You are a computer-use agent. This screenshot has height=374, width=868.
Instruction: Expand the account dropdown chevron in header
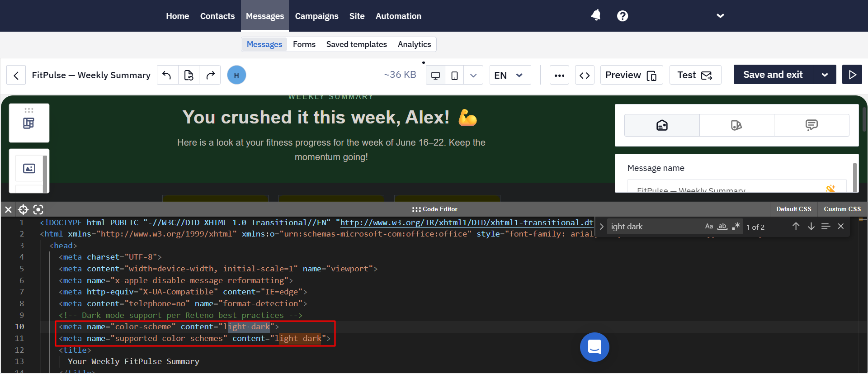tap(720, 16)
